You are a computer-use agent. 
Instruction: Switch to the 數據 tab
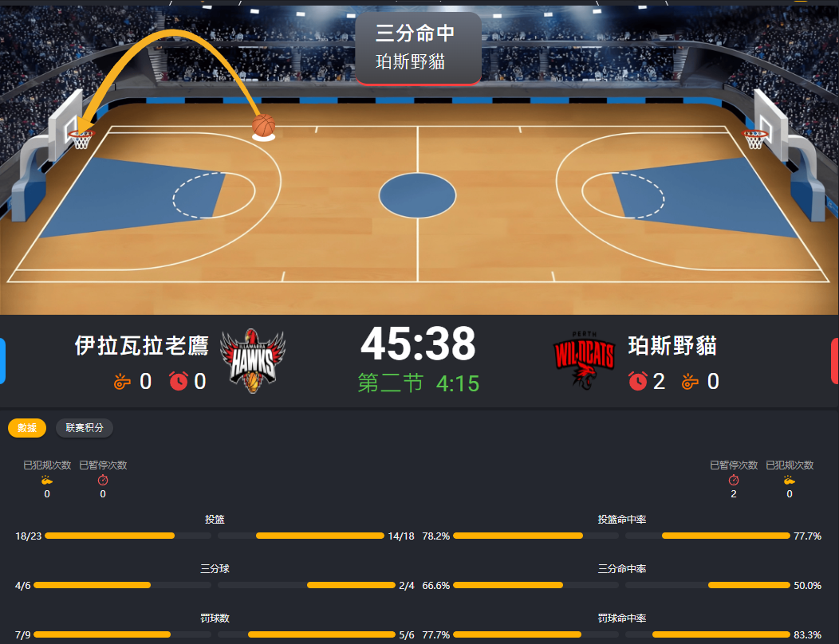(x=27, y=428)
